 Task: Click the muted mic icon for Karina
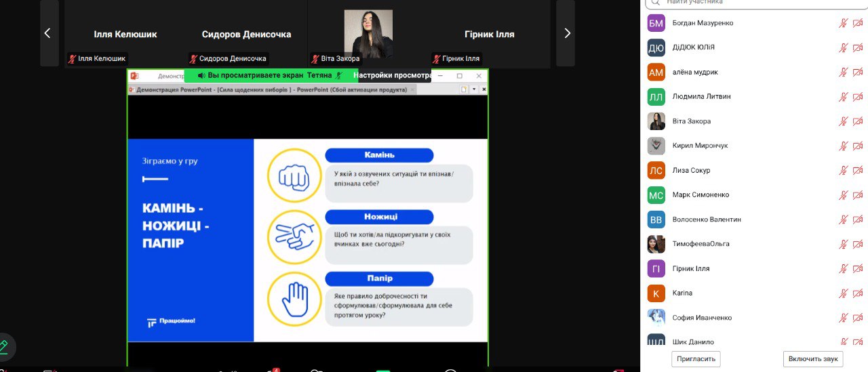844,293
